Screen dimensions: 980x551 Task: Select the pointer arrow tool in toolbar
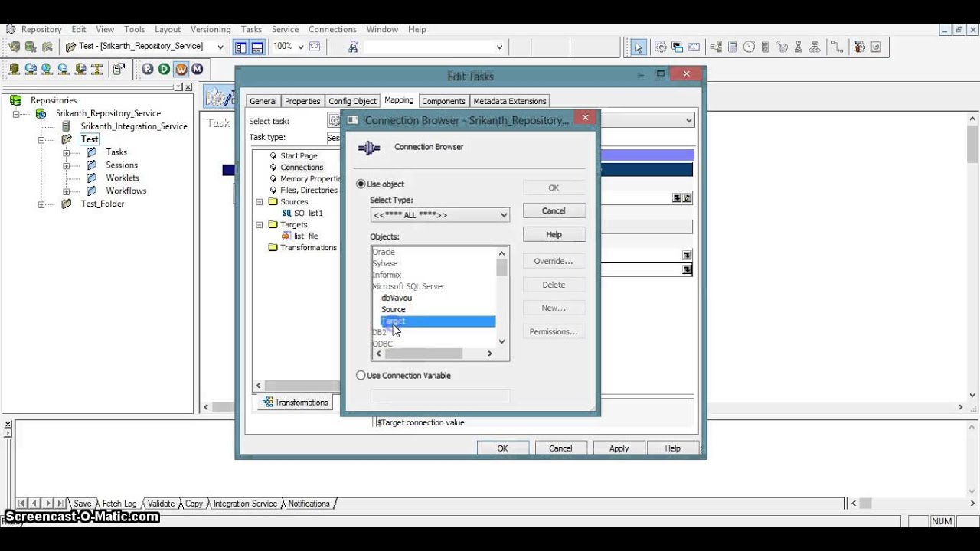pos(638,47)
